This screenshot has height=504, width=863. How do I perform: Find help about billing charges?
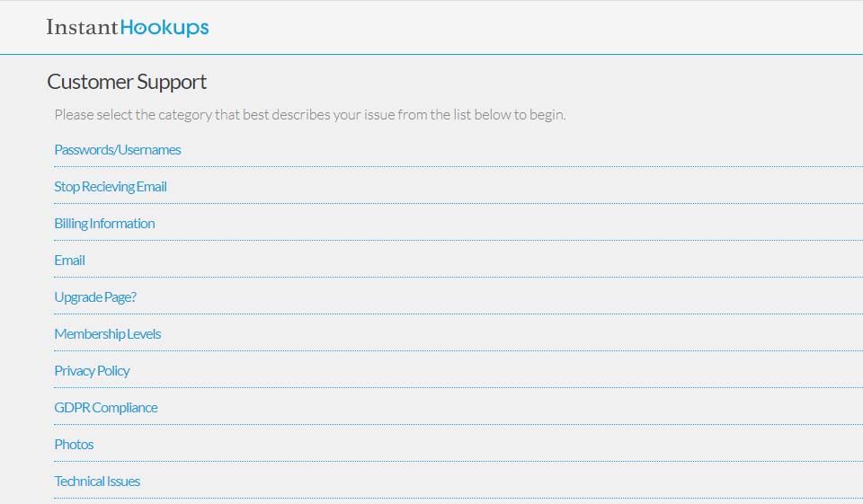point(104,224)
